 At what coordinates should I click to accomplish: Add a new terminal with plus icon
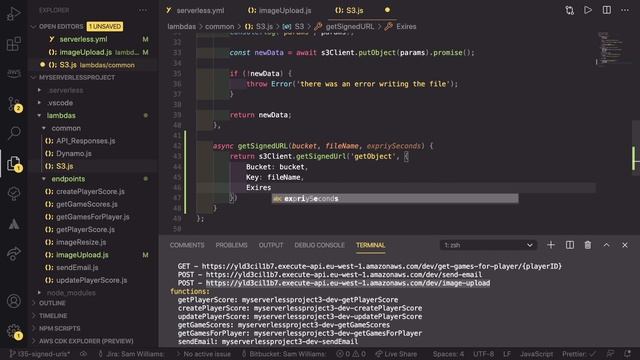(551, 245)
